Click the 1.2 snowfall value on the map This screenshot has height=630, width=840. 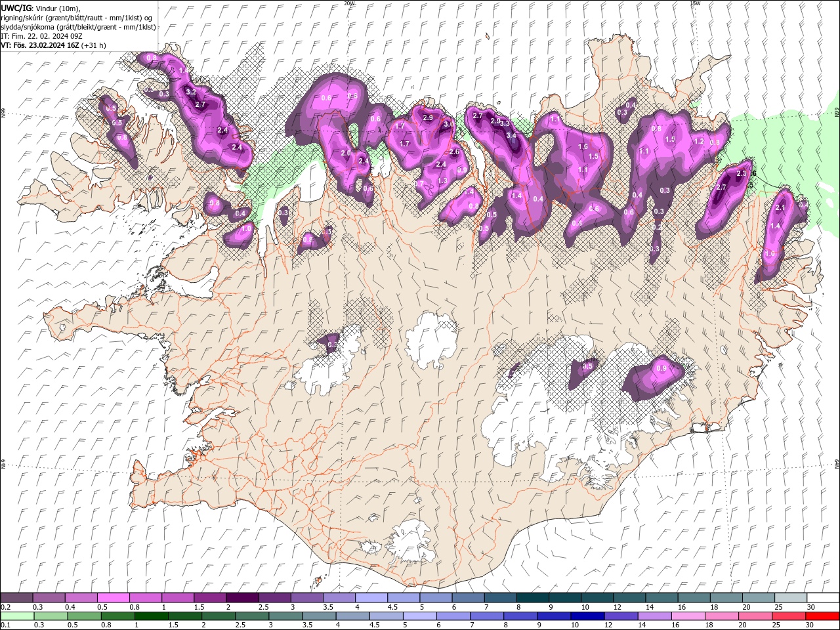click(699, 141)
